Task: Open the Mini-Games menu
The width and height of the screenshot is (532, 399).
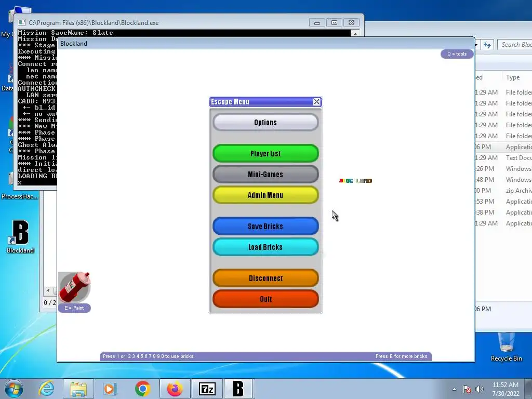Action: (265, 175)
